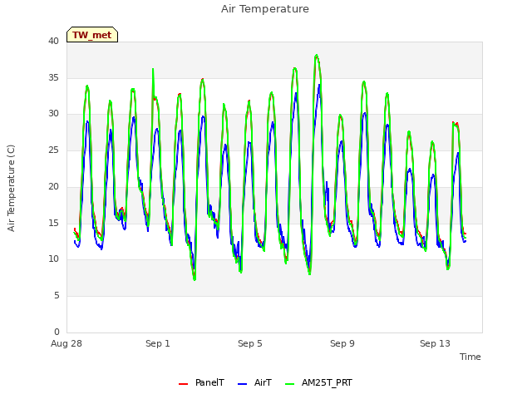Click the 25 y-axis tick label

point(53,150)
